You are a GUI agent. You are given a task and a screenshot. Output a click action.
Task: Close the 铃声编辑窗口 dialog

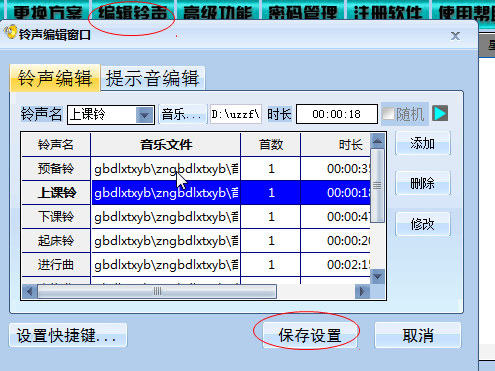pos(455,36)
